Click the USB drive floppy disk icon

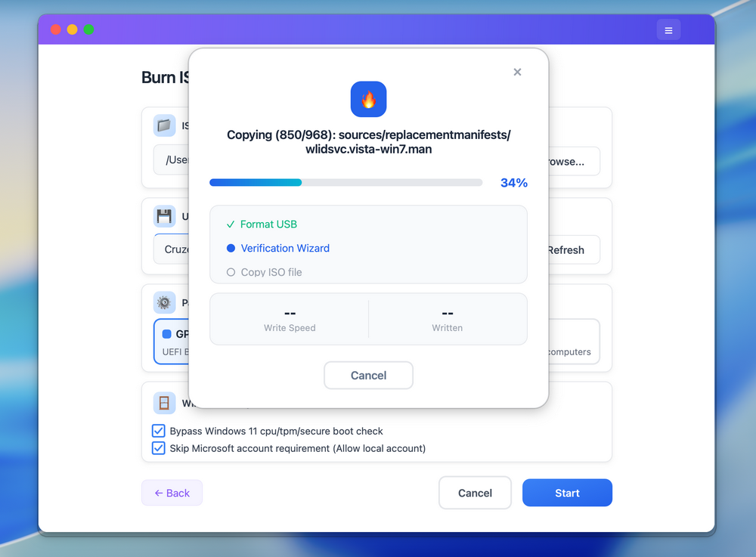164,216
